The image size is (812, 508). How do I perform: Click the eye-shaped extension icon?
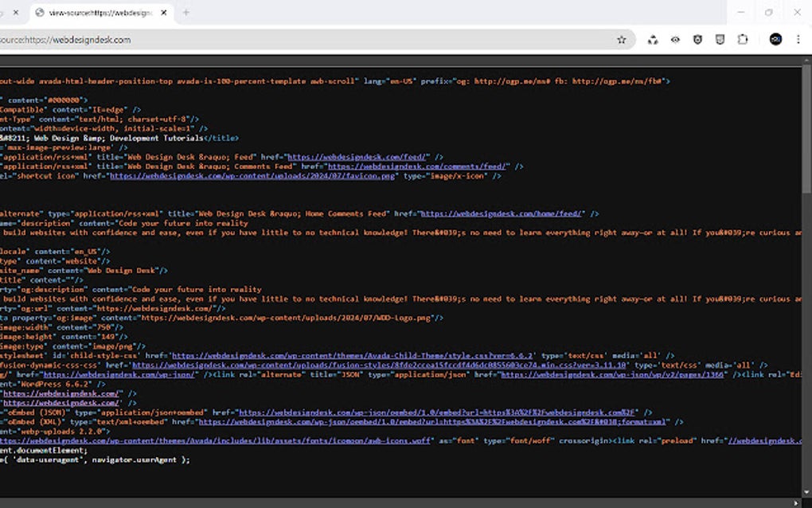[676, 39]
